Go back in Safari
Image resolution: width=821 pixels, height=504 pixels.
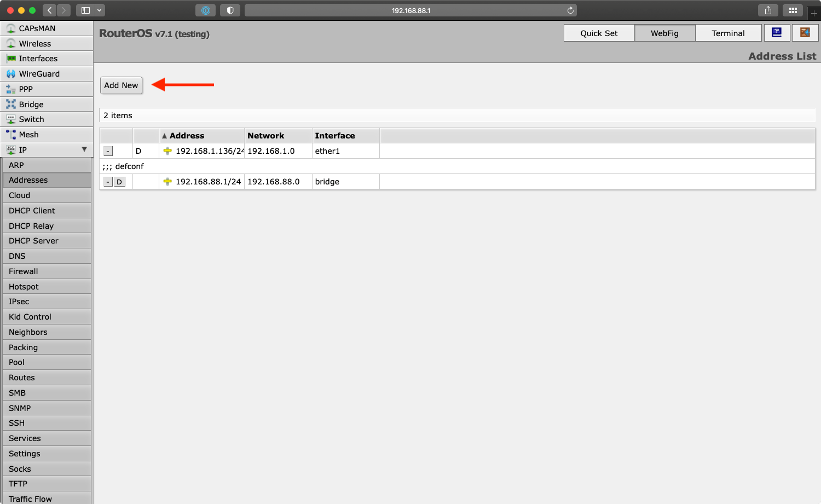50,10
